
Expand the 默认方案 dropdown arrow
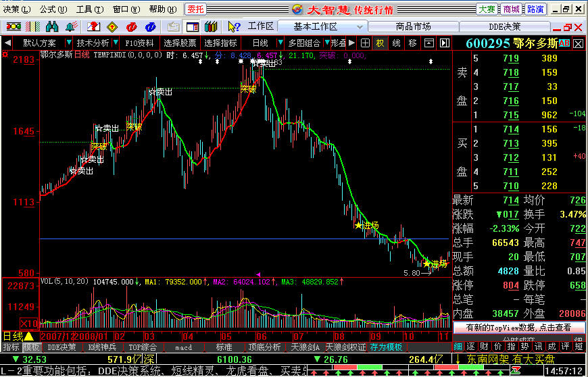(68, 43)
